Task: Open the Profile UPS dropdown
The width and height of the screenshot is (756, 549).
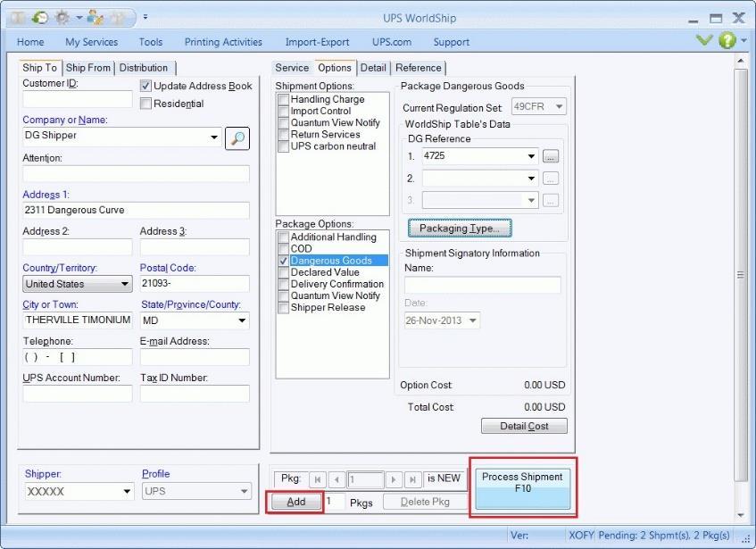Action: click(x=245, y=491)
